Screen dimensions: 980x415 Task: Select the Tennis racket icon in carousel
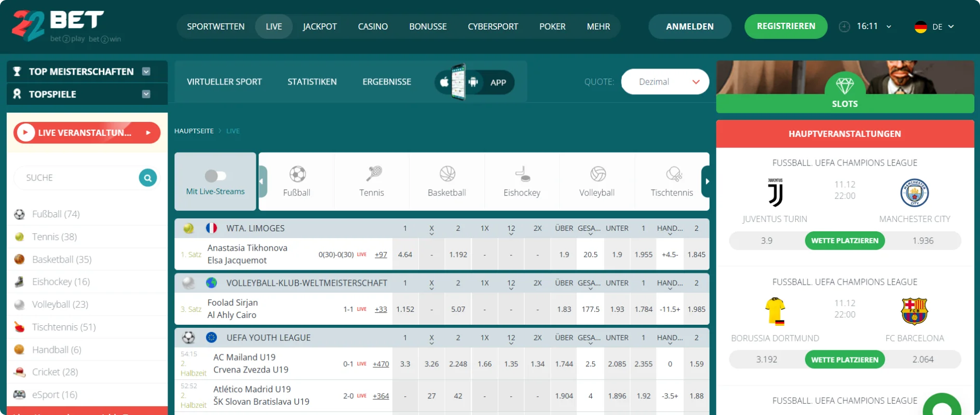tap(374, 173)
